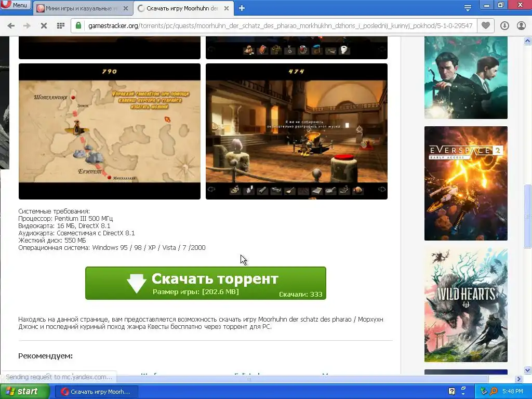Open the detective game sidebar banner
The image size is (532, 399).
point(466,78)
